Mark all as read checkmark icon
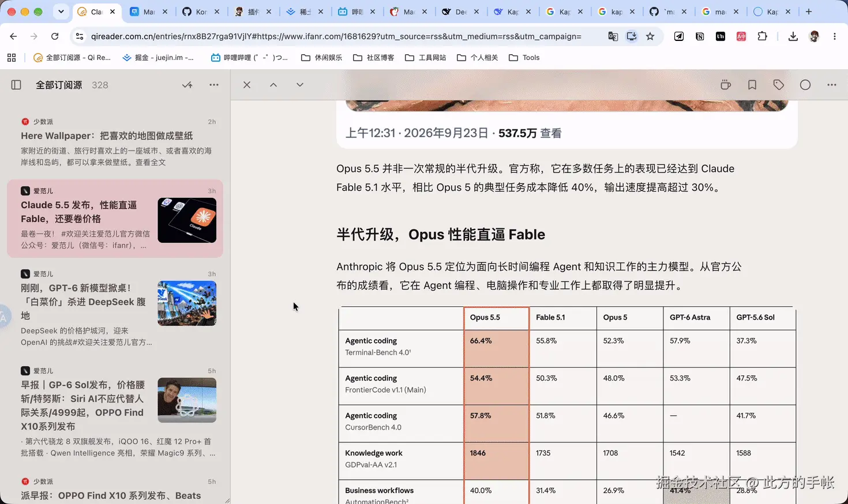848x504 pixels. click(x=187, y=85)
